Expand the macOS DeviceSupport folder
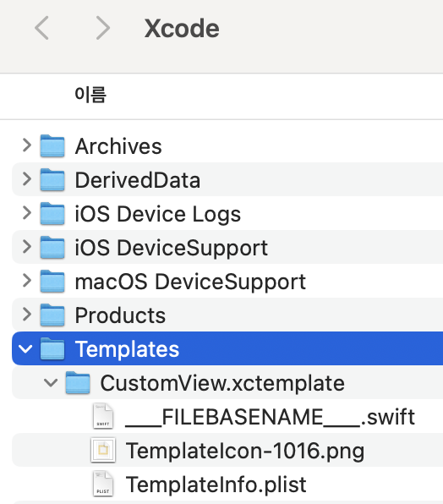443x504 pixels. click(x=27, y=281)
